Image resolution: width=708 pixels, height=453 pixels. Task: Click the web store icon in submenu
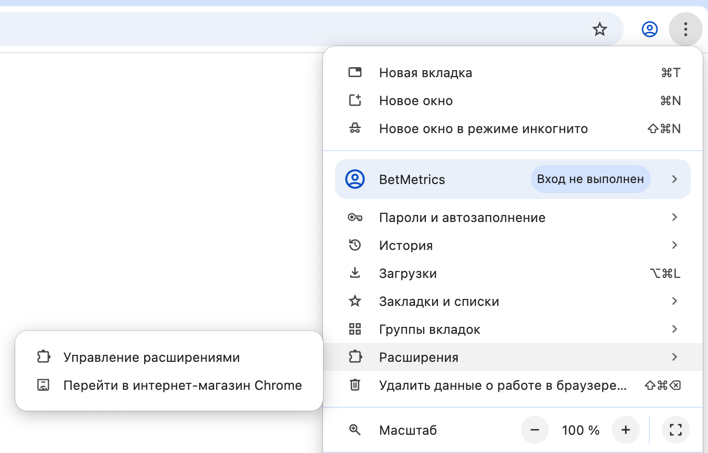[43, 385]
